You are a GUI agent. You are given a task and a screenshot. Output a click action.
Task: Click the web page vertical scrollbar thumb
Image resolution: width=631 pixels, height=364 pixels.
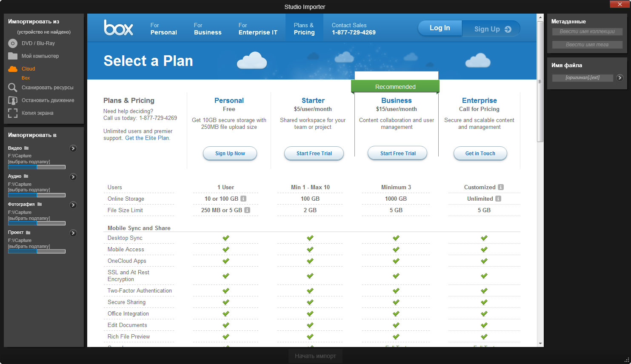pyautogui.click(x=540, y=82)
